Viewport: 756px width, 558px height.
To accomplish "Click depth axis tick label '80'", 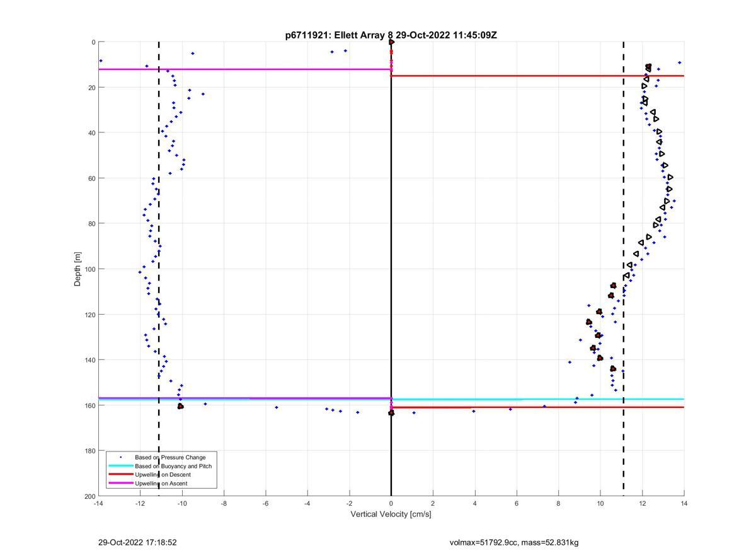I will [92, 224].
